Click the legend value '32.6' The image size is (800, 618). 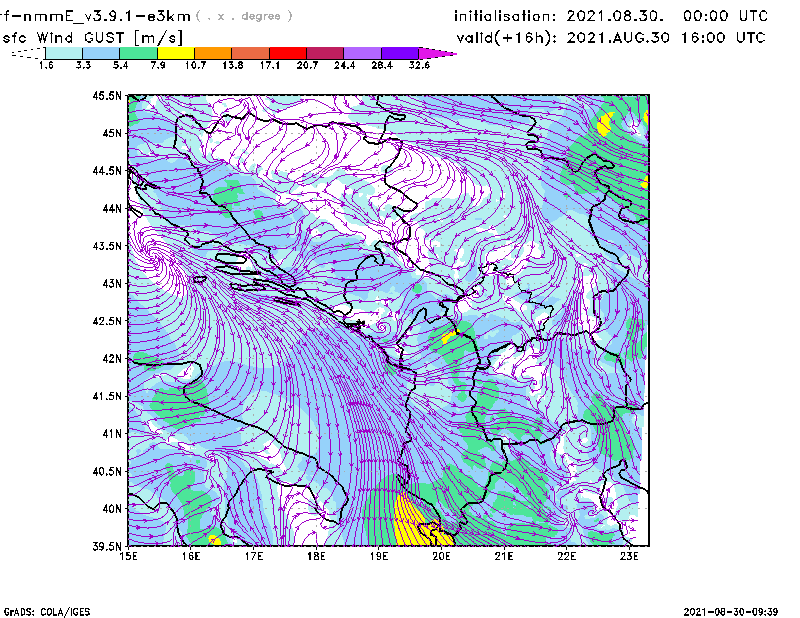pos(419,65)
